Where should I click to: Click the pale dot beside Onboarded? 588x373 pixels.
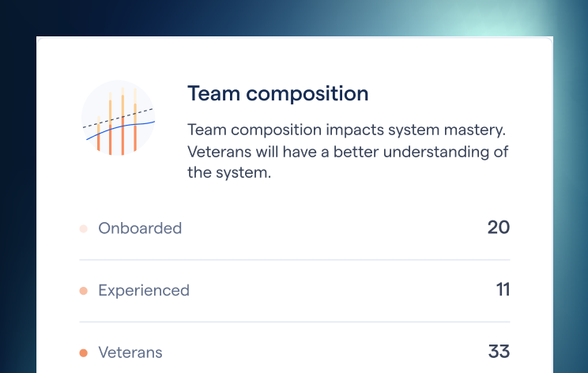[83, 228]
